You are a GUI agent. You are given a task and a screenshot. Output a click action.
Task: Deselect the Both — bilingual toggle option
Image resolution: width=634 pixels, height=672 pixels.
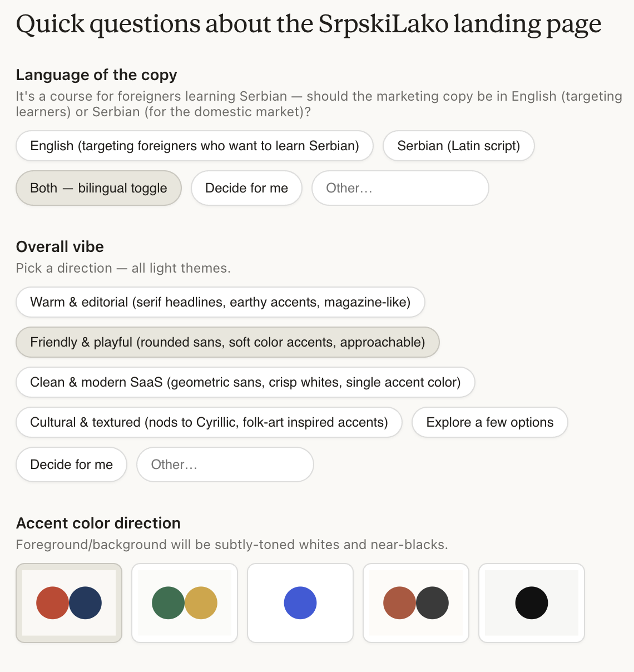pyautogui.click(x=98, y=188)
